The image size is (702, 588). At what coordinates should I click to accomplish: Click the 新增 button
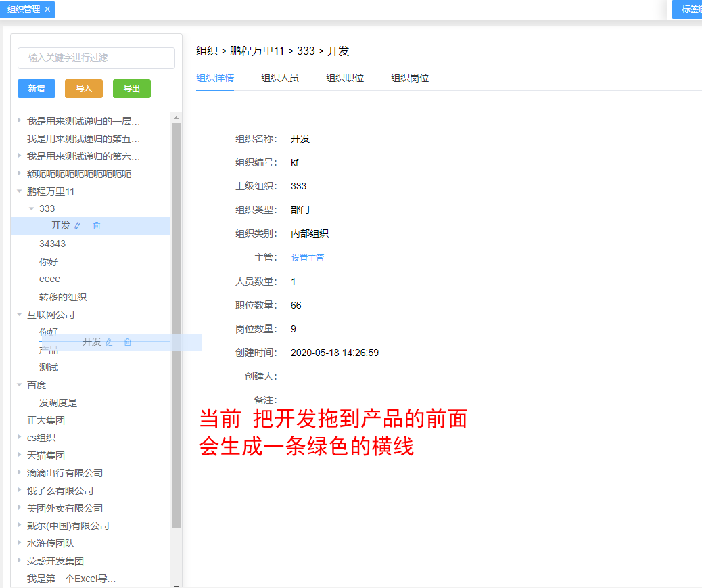click(36, 89)
